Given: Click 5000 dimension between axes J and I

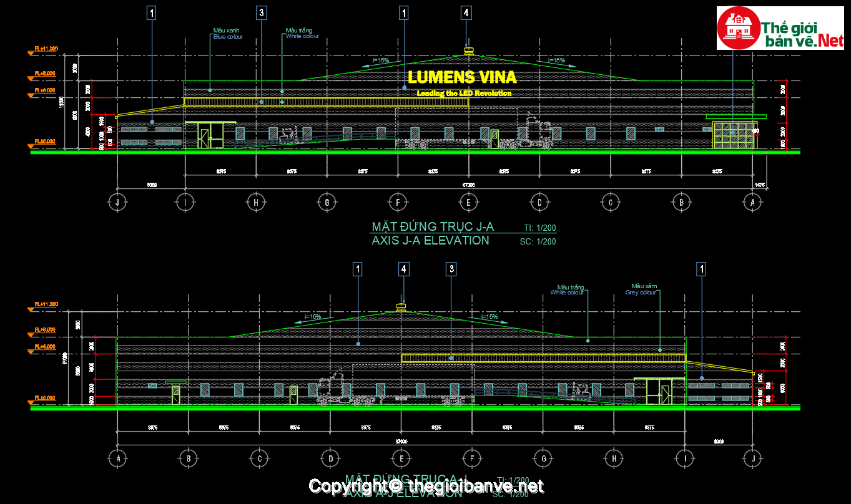Looking at the screenshot, I should (x=151, y=185).
